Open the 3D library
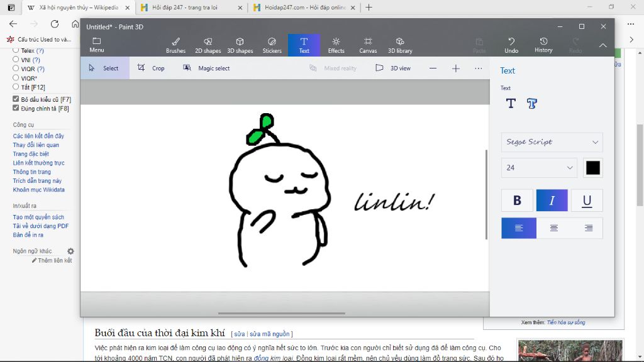 click(x=400, y=45)
